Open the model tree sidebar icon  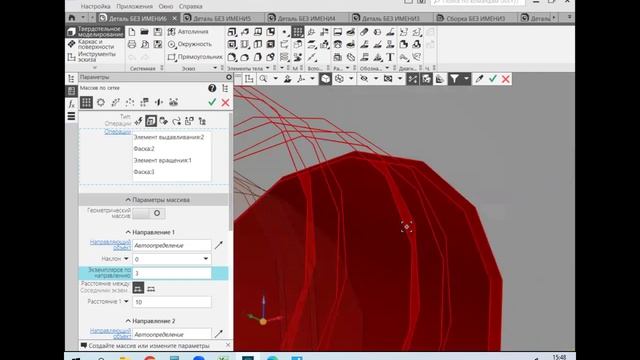point(71,79)
